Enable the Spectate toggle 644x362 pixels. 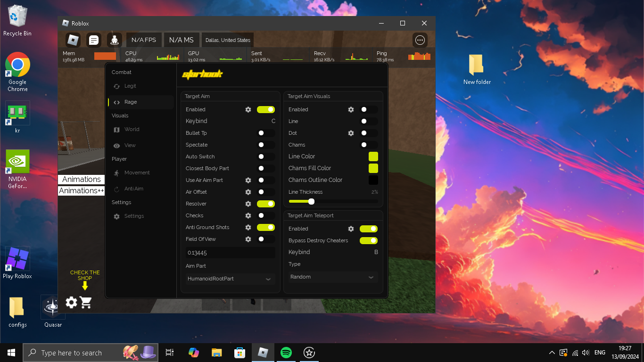[x=266, y=145]
